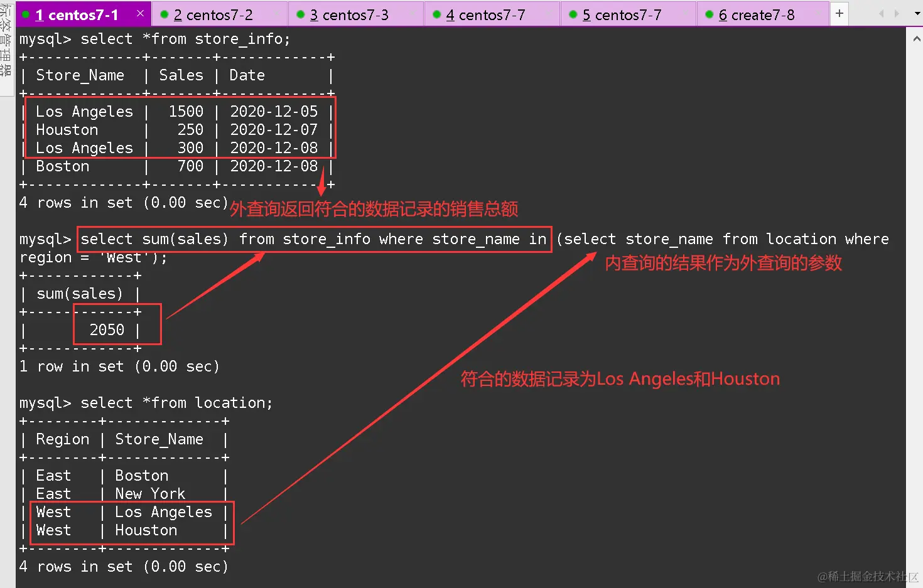Click Boston in the store_info table
This screenshot has width=923, height=588.
pyautogui.click(x=63, y=166)
